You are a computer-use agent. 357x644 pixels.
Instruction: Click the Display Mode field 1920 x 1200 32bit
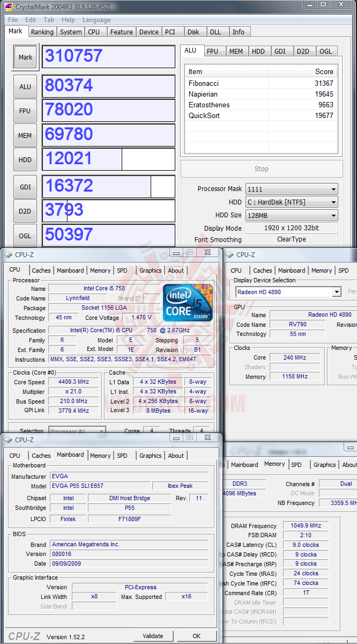click(292, 228)
